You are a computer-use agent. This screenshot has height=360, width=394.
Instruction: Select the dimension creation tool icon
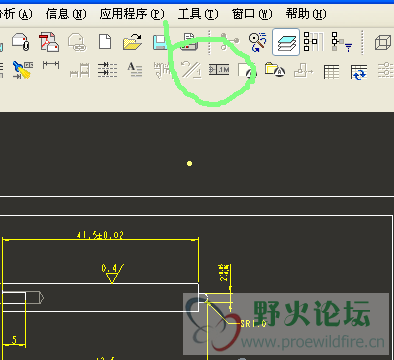point(51,65)
